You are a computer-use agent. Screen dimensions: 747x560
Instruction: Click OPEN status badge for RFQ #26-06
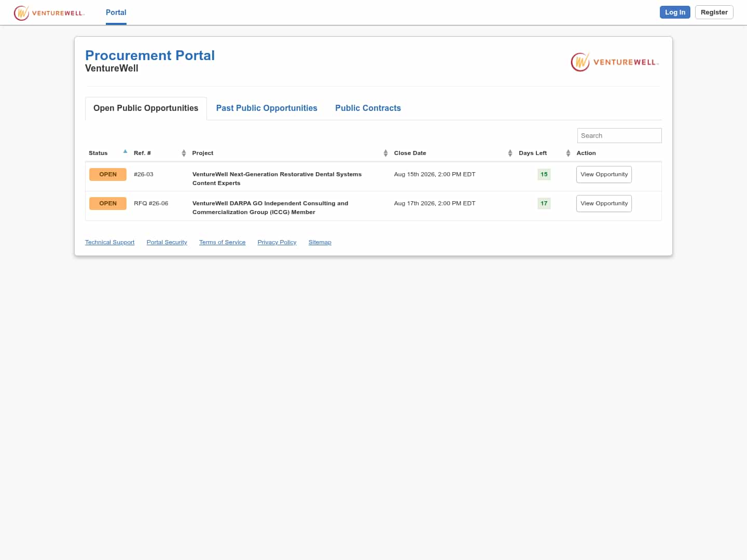[108, 204]
